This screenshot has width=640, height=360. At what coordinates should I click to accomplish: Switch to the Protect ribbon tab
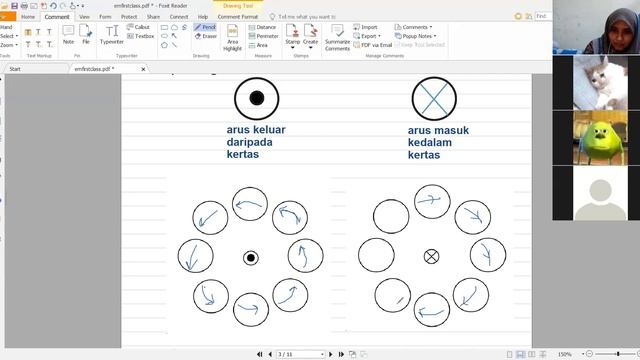click(x=129, y=17)
